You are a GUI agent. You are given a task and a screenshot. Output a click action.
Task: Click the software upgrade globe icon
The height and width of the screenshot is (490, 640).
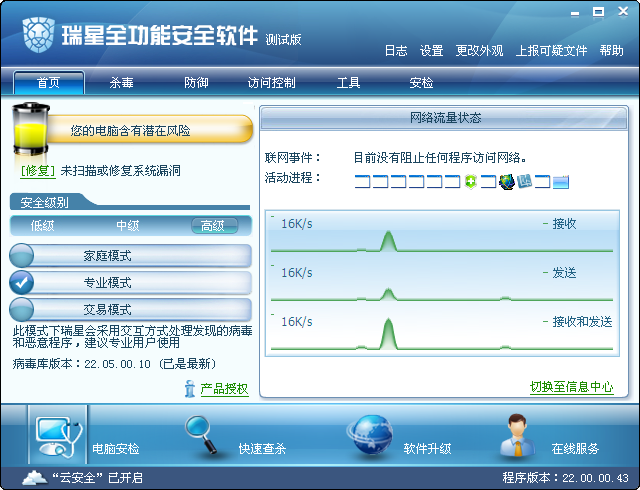[x=371, y=434]
